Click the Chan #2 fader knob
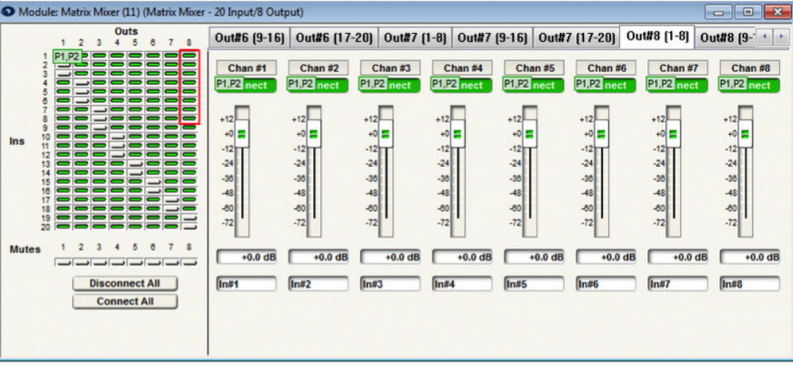 click(314, 134)
